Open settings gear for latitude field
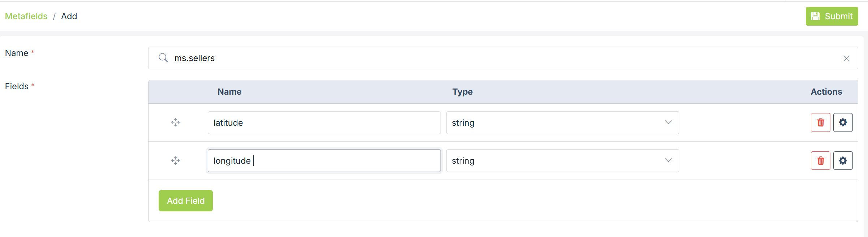Screen dimensions: 868x237 tap(843, 122)
